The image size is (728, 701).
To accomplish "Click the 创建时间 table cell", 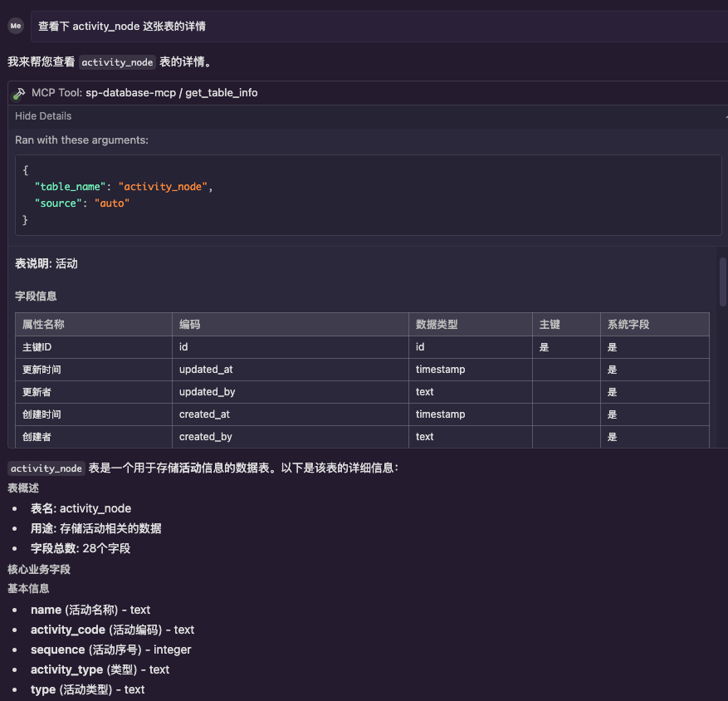I will click(x=94, y=414).
